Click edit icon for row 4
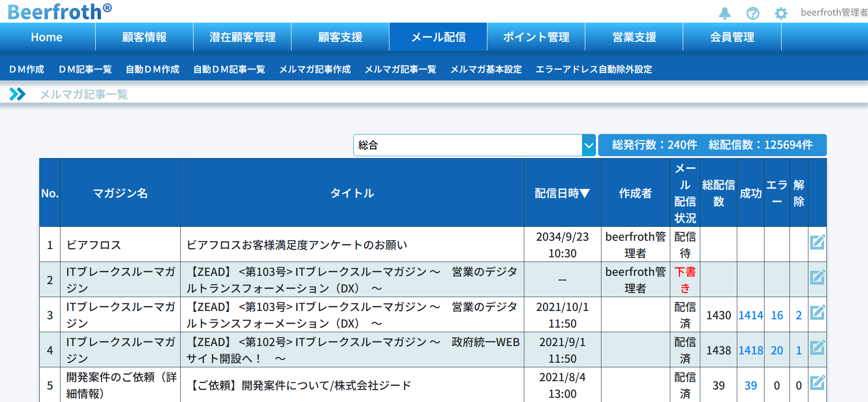This screenshot has width=868, height=402. (x=817, y=347)
